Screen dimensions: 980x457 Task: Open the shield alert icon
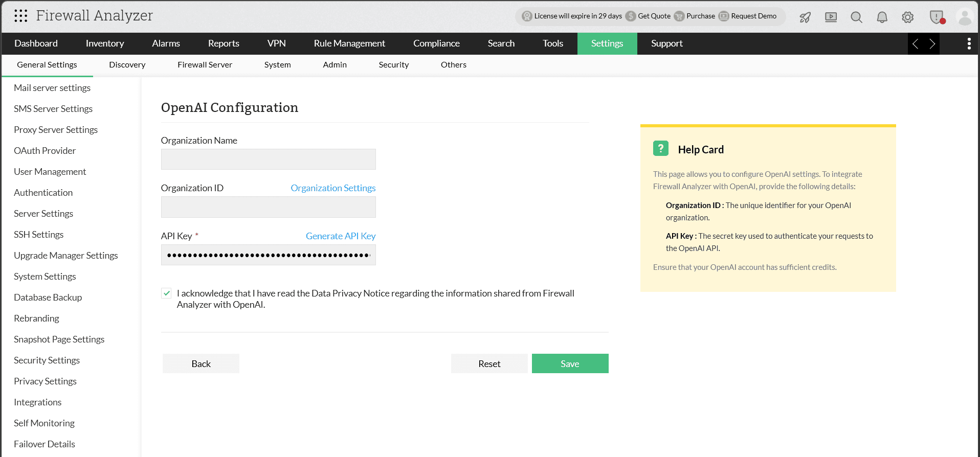937,17
